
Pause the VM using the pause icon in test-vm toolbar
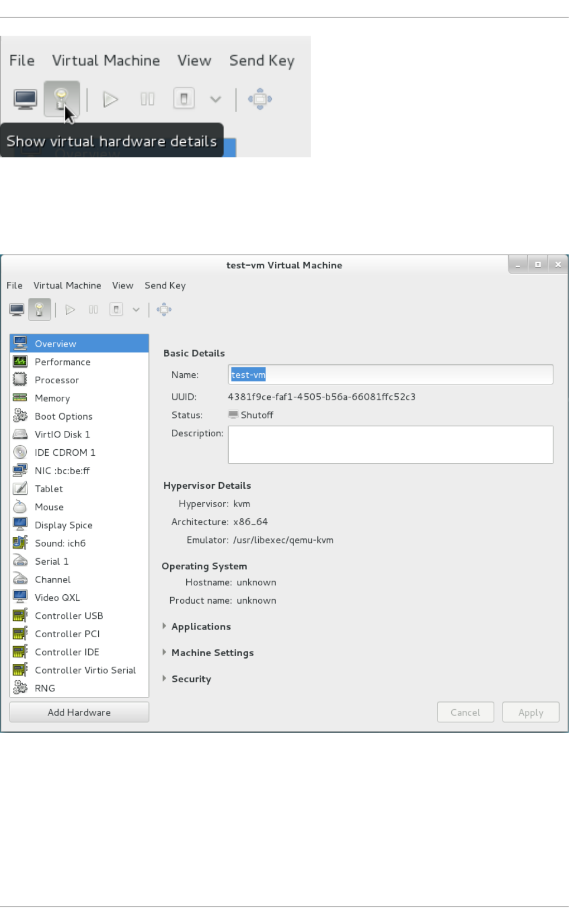point(93,310)
